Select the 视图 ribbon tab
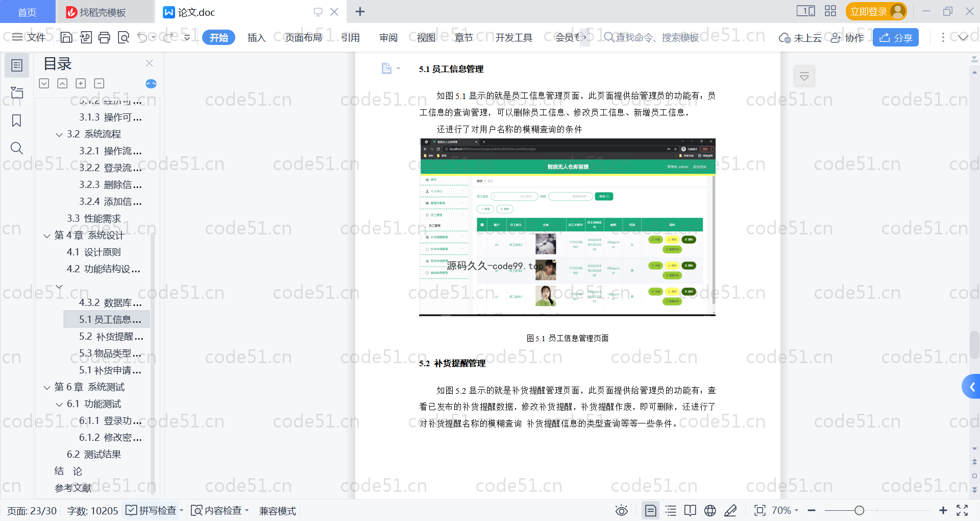 426,37
